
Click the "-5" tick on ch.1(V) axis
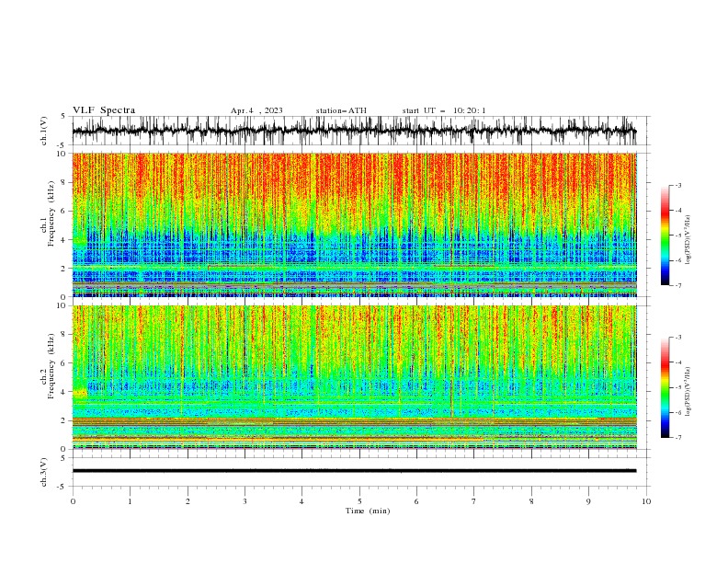click(62, 145)
